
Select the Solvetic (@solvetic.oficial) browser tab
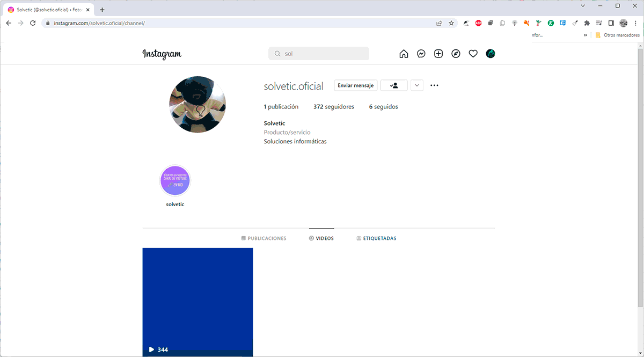tap(49, 10)
